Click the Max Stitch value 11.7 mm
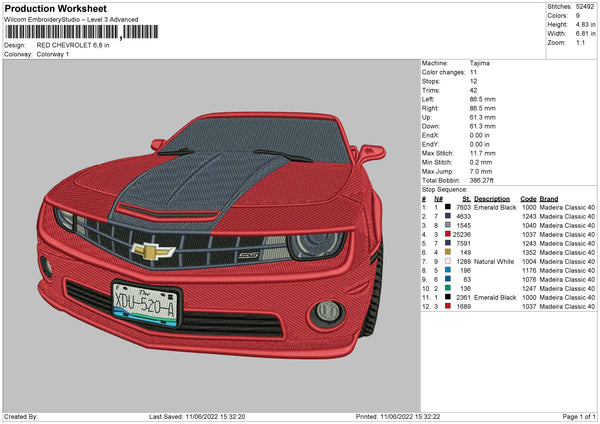The image size is (600, 424). click(483, 153)
